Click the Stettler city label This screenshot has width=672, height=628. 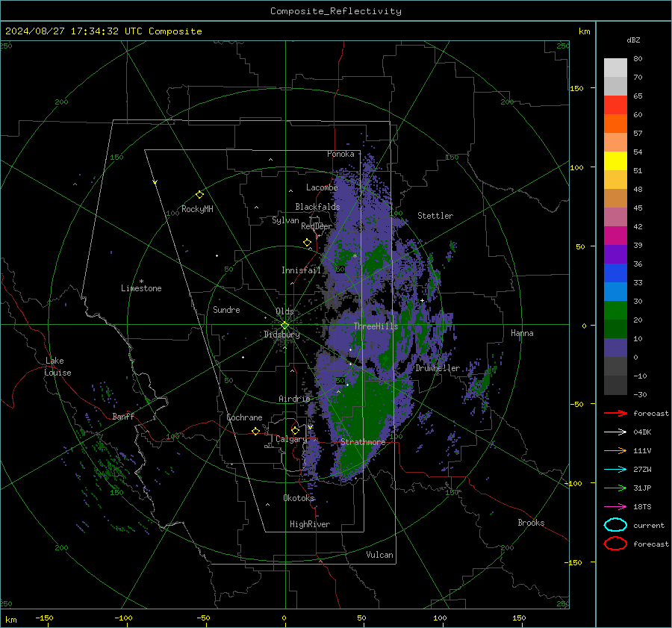(x=435, y=216)
